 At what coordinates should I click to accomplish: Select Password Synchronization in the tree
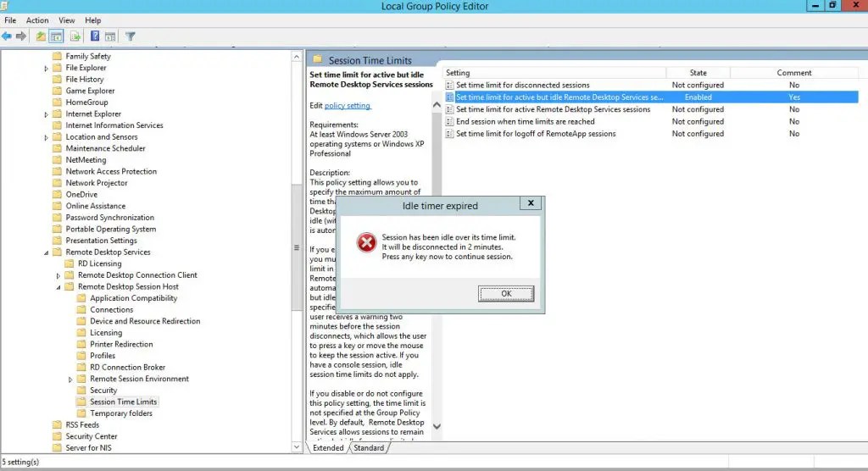[109, 218]
